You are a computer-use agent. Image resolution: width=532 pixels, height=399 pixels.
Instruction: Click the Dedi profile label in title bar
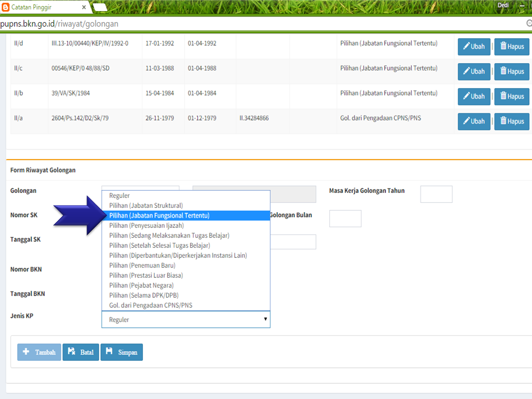[503, 5]
